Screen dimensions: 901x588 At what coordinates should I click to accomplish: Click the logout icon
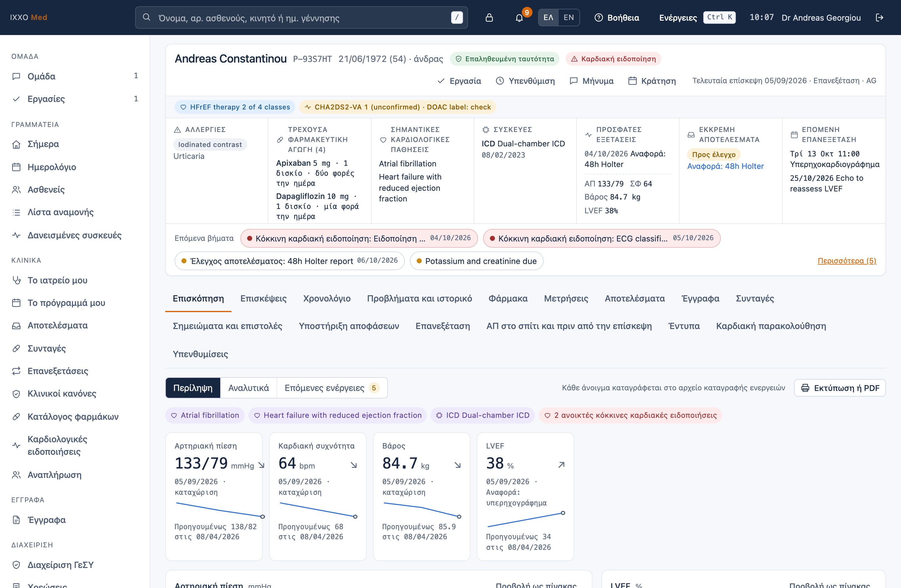pyautogui.click(x=879, y=18)
